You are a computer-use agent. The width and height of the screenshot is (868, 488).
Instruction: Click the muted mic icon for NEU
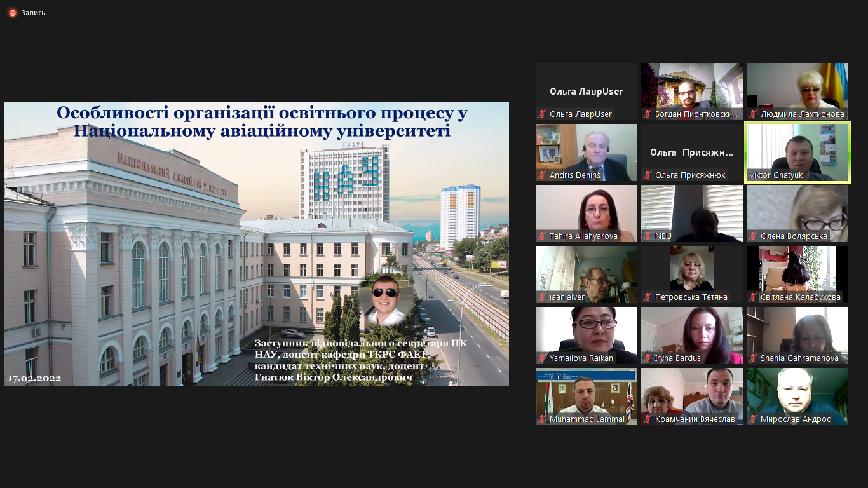648,236
